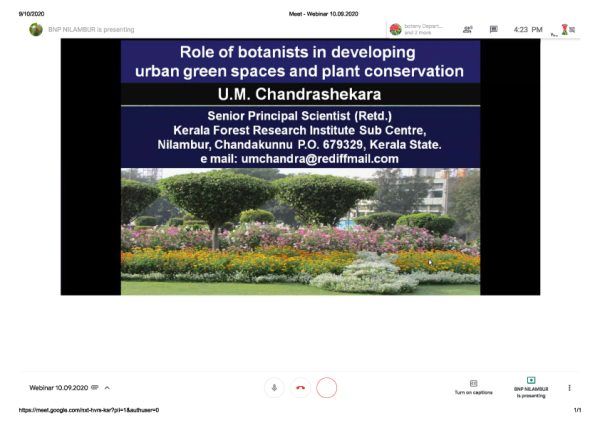Mute the microphone
The width and height of the screenshot is (600, 423).
coord(274,387)
